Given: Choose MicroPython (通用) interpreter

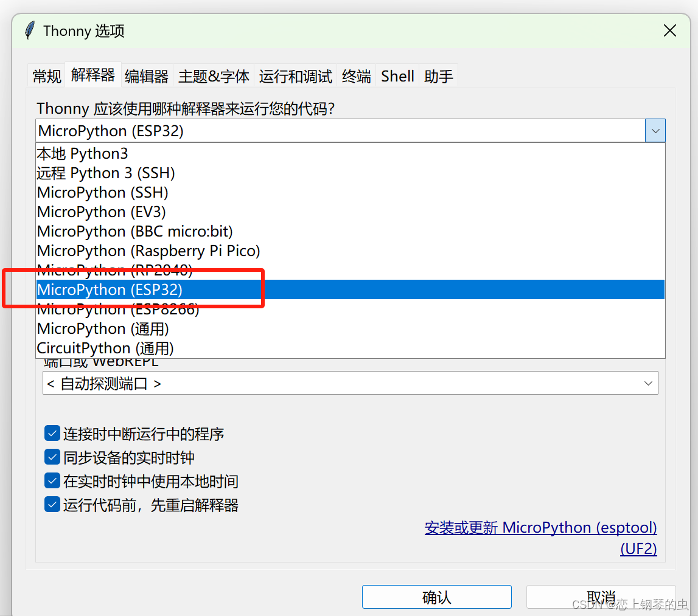Looking at the screenshot, I should coord(351,329).
